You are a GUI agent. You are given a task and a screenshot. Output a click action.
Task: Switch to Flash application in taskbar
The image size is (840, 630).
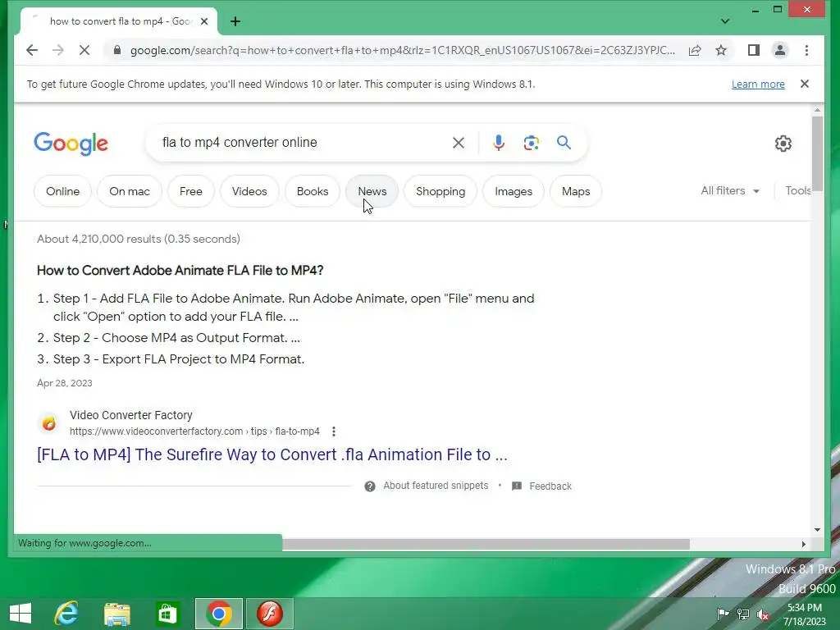tap(269, 614)
